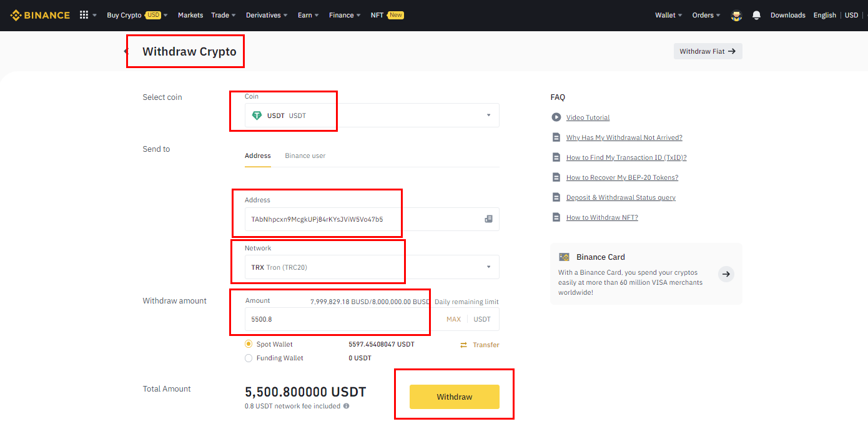Click the Binance logo in header
This screenshot has height=434, width=868.
(x=40, y=15)
